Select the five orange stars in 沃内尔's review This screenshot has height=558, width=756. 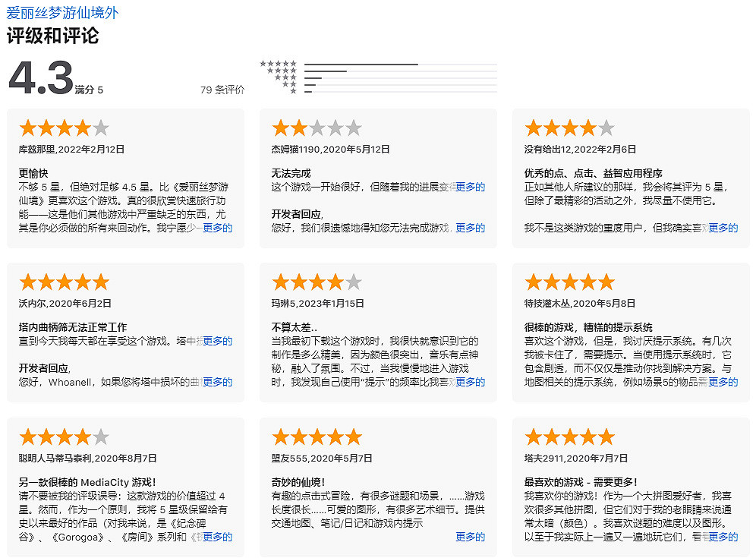pos(64,282)
